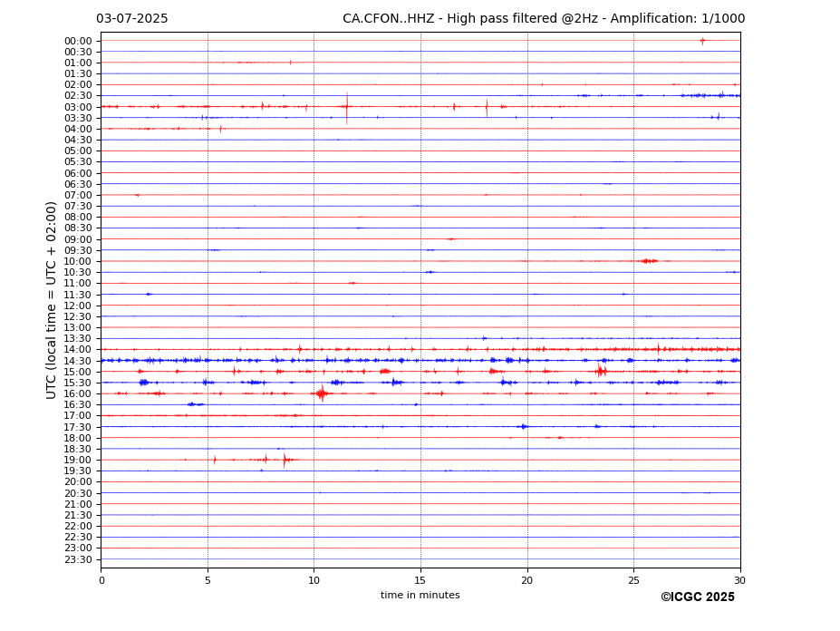Select the 00:00 row time label
Viewport: 840px width, 631px height.
click(78, 42)
